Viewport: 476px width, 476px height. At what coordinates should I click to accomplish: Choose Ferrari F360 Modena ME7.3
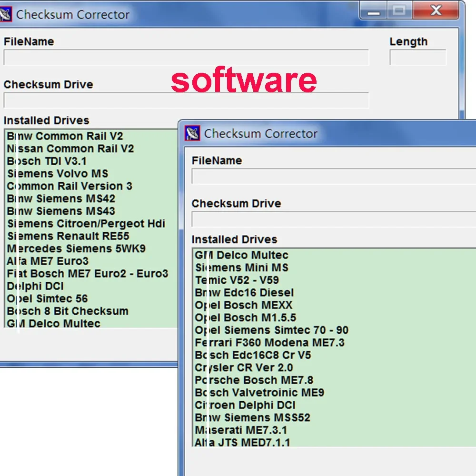coord(269,342)
